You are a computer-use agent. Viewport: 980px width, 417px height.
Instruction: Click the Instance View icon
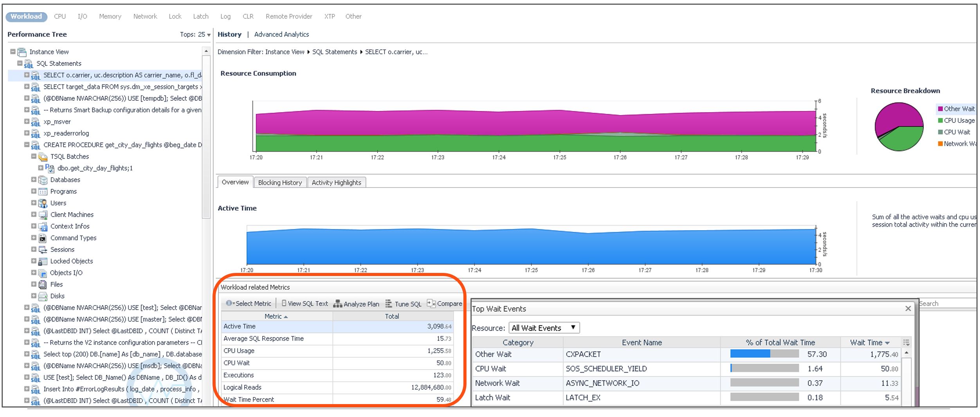pos(22,52)
